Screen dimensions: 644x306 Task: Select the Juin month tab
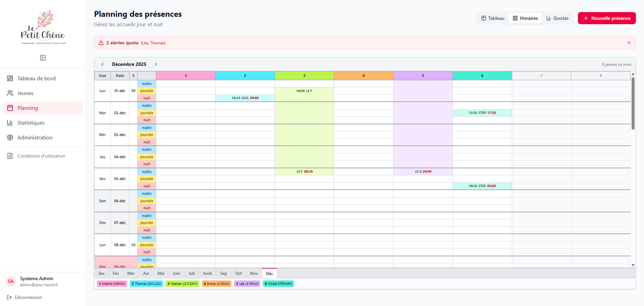coord(176,273)
